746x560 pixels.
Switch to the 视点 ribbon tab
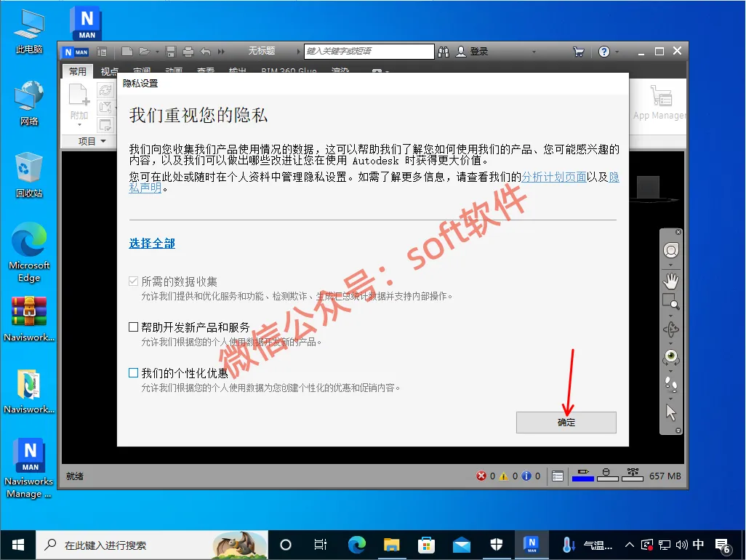tap(109, 71)
